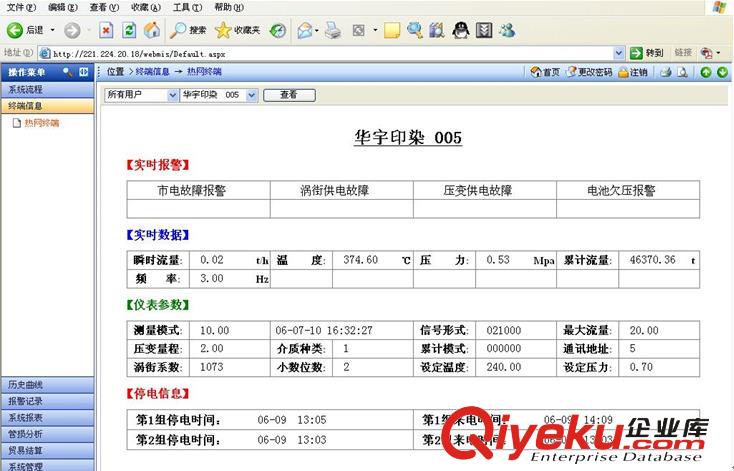Open the File (文件) menu

point(21,7)
